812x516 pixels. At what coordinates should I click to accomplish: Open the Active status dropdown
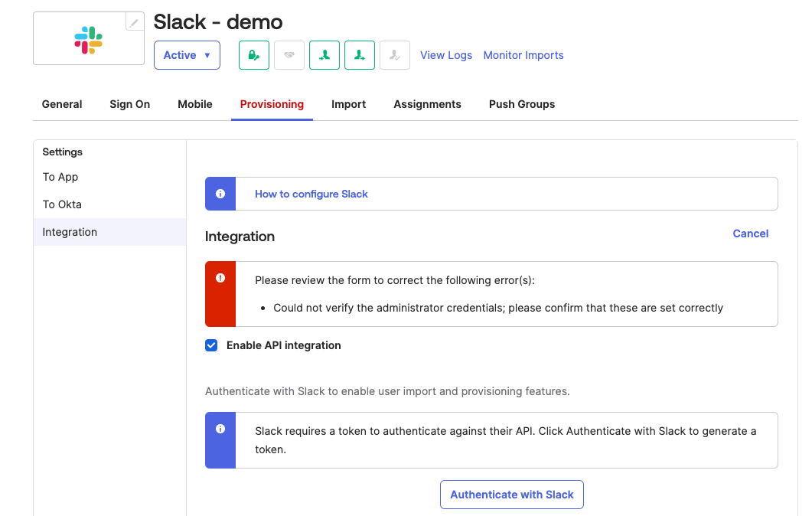pos(187,55)
